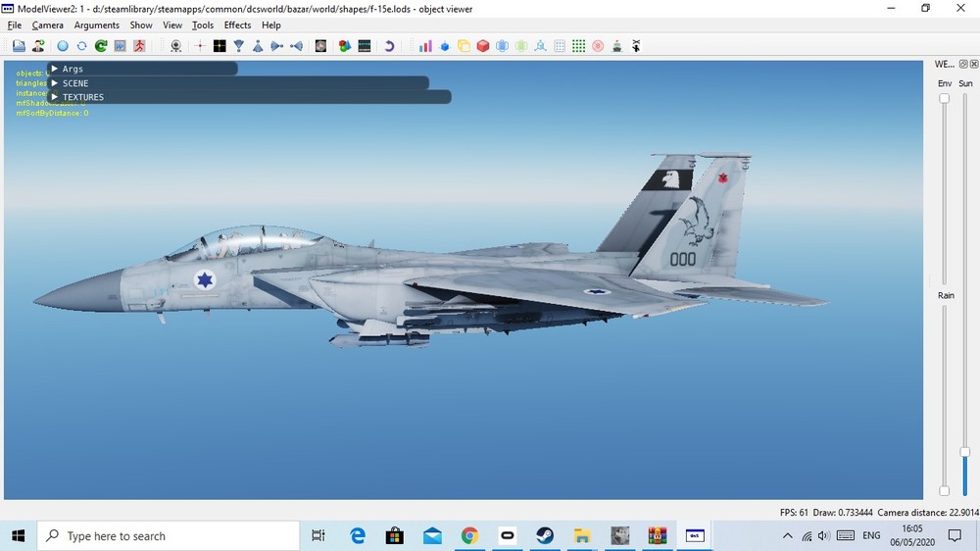Open Steam from the taskbar
Viewport: 980px width, 551px height.
(x=544, y=536)
